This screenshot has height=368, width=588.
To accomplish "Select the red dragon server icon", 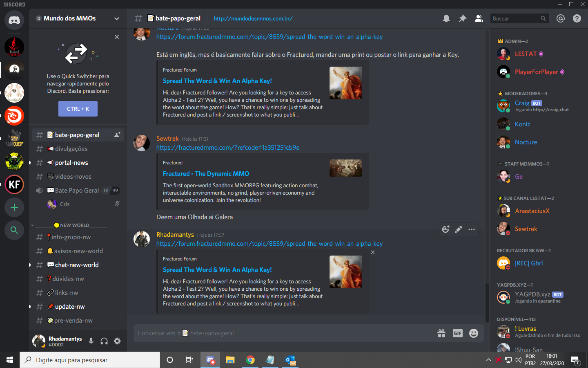I will (14, 116).
